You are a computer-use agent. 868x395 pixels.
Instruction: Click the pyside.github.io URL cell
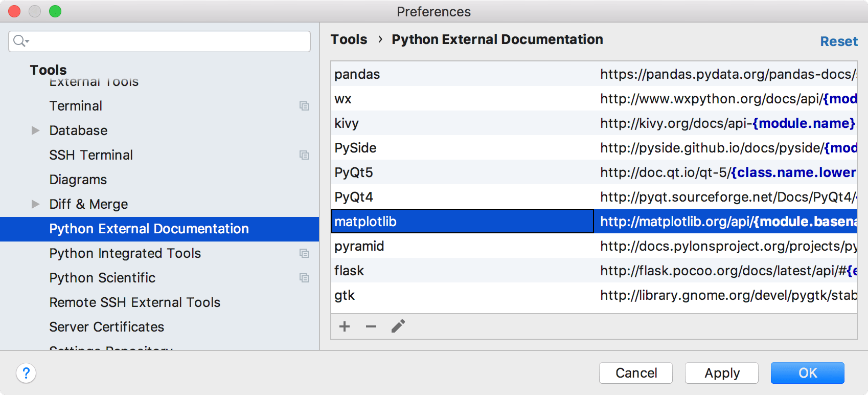tap(725, 148)
